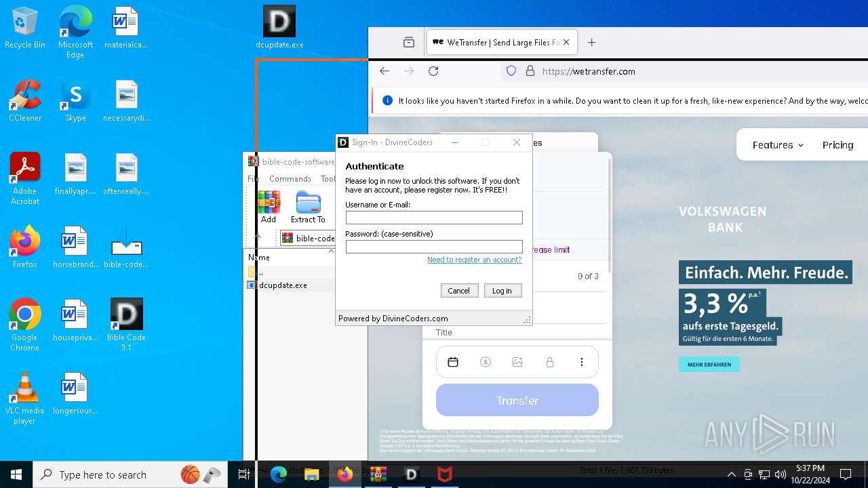The height and width of the screenshot is (488, 868).
Task: Click the Name column header in WinRAR
Action: click(259, 258)
